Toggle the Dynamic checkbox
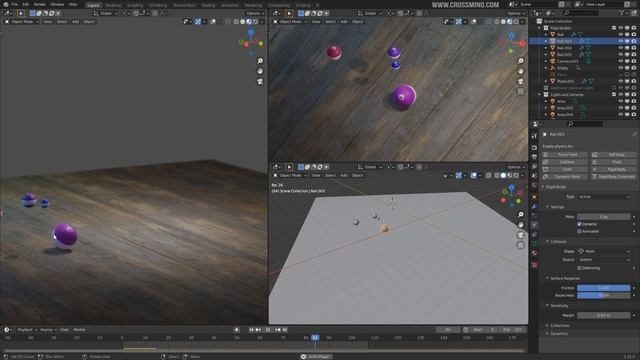 (x=579, y=224)
